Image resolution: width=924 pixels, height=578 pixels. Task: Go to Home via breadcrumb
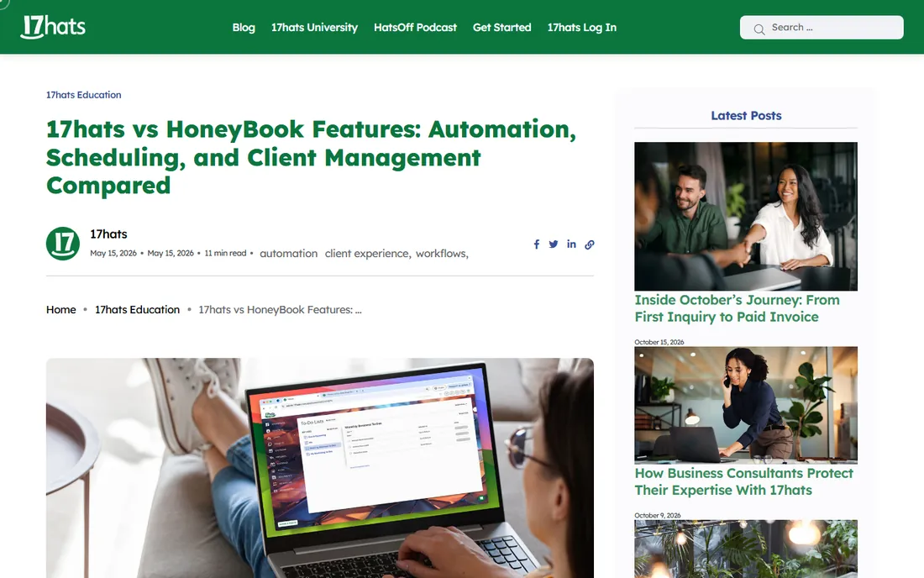pyautogui.click(x=60, y=310)
